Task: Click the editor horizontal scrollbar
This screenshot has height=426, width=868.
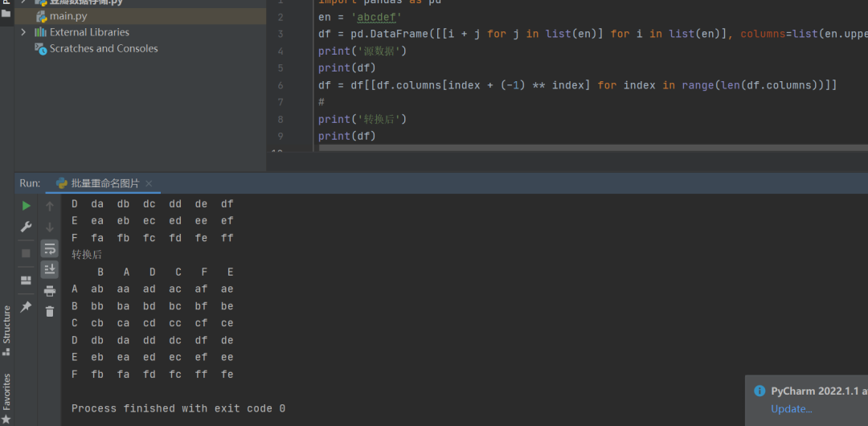Action: click(593, 148)
